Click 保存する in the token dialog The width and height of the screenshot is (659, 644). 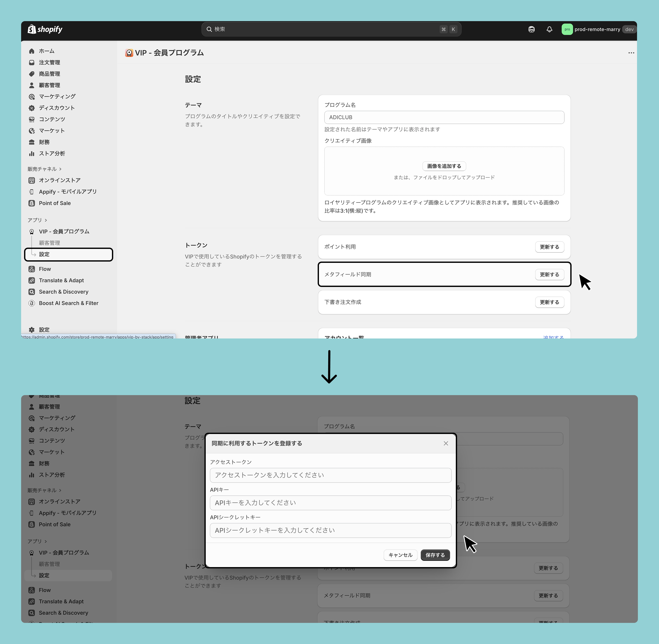[435, 555]
